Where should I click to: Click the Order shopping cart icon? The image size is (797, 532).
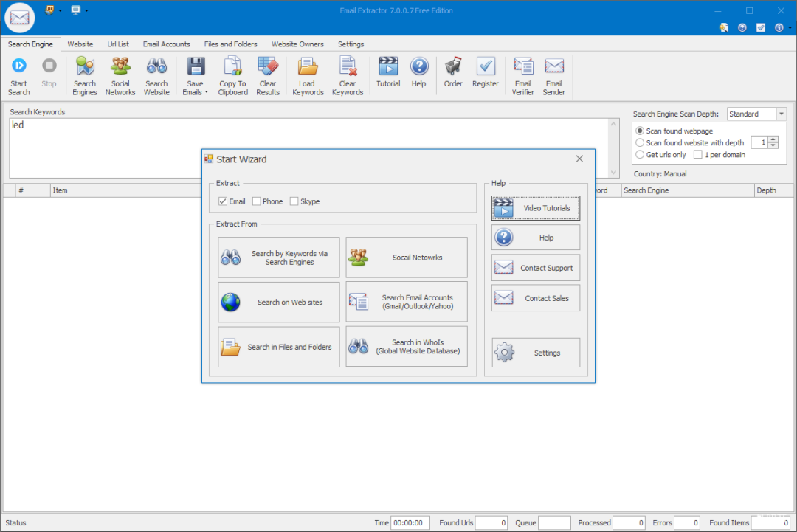(x=453, y=66)
